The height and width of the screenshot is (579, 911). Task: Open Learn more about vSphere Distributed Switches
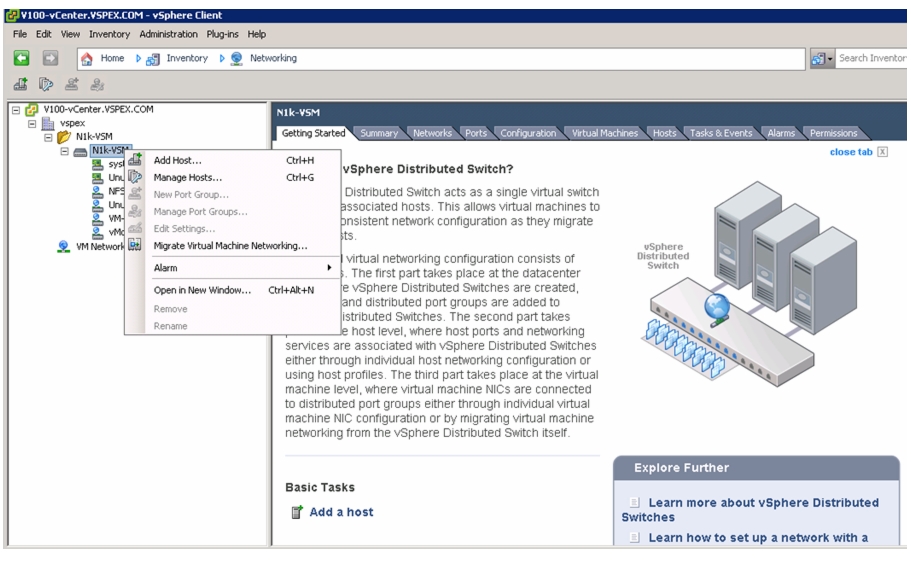[750, 509]
